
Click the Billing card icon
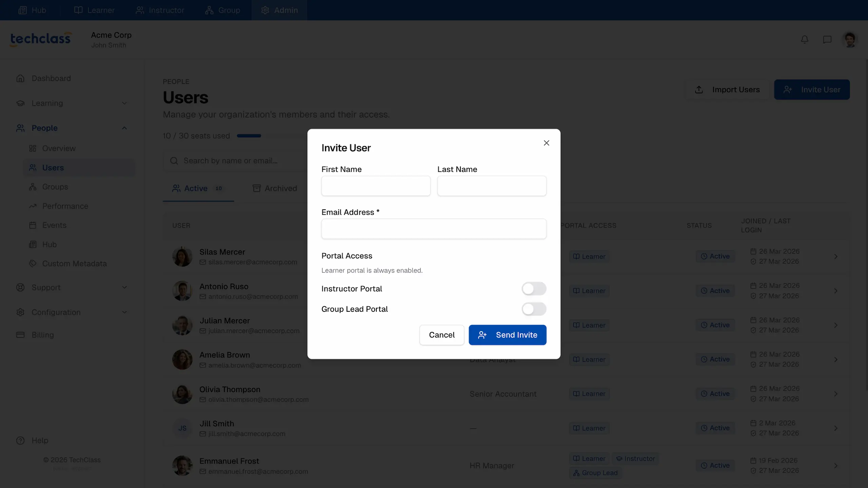pos(20,335)
